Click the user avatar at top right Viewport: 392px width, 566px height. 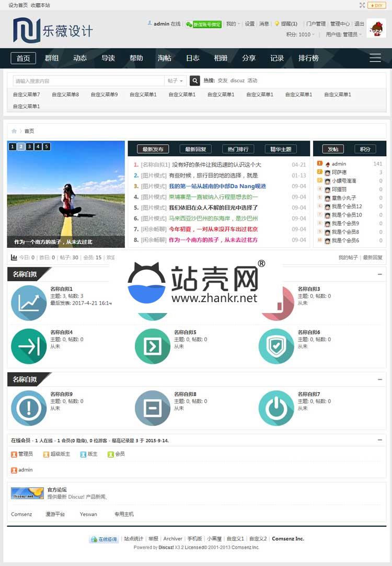click(376, 29)
